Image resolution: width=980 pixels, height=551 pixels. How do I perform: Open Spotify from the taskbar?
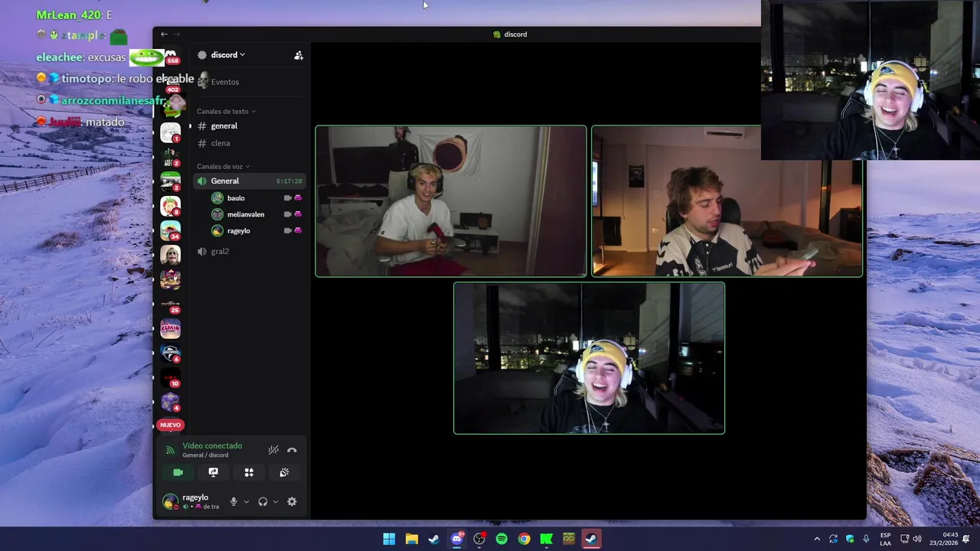[501, 539]
